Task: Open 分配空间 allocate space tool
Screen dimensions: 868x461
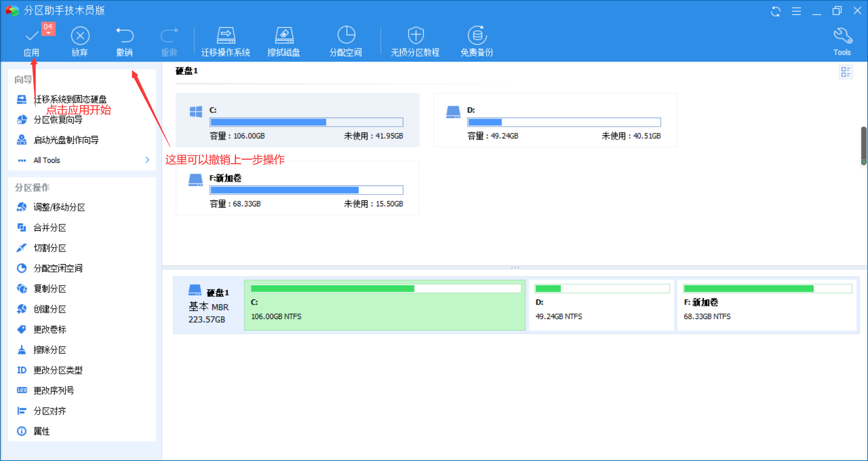Action: [346, 42]
